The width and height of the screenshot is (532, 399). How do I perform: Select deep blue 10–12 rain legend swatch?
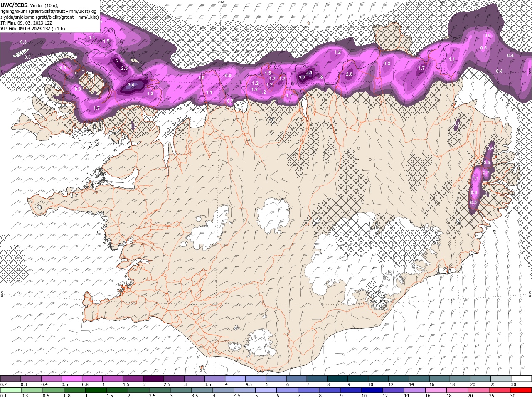point(372,390)
